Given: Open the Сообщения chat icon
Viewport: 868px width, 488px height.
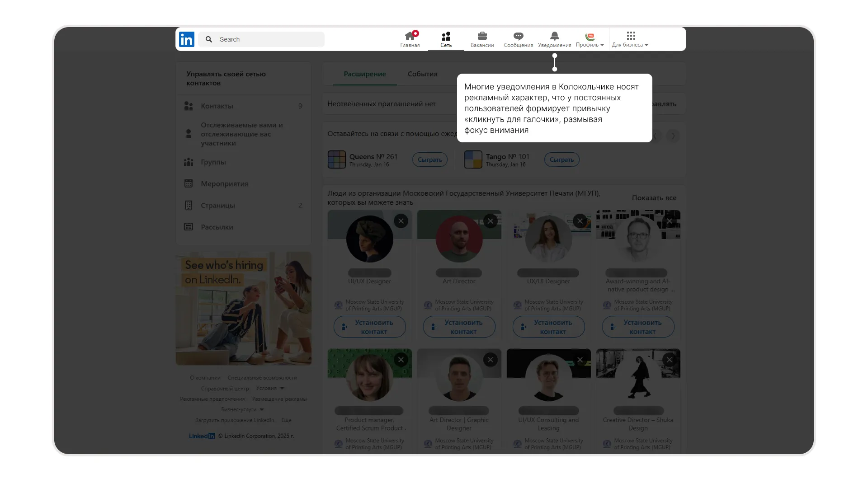Looking at the screenshot, I should coord(518,37).
